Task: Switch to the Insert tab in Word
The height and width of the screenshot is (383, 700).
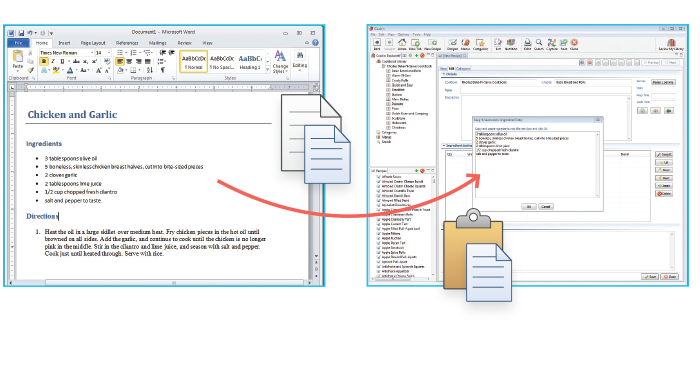Action: pos(64,43)
